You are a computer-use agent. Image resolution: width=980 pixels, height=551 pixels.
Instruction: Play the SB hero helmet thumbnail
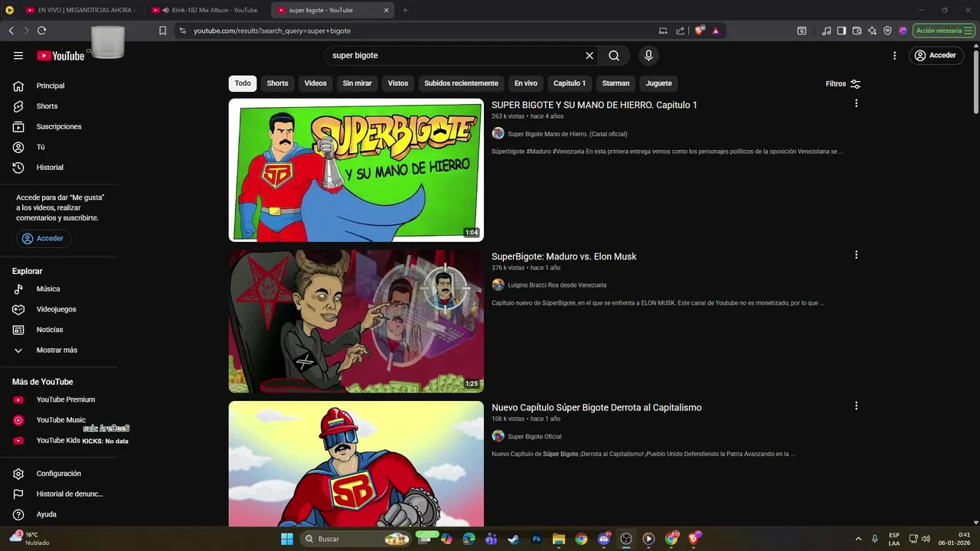(x=356, y=464)
